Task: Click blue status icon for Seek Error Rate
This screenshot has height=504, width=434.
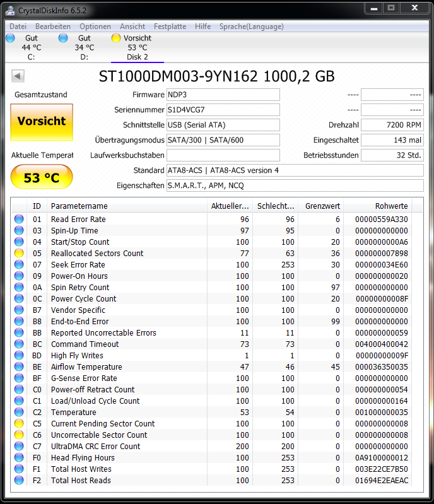Action: (19, 264)
